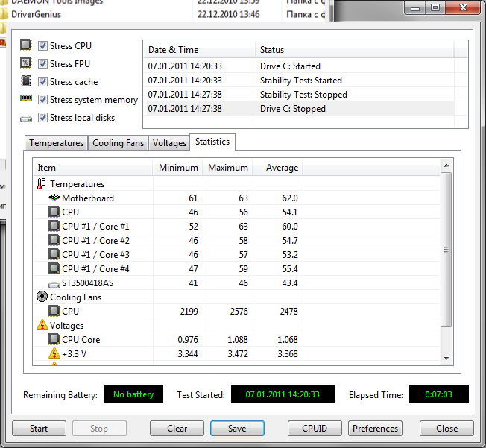Click the Save button
Viewport: 486px width, 448px height.
[x=237, y=428]
